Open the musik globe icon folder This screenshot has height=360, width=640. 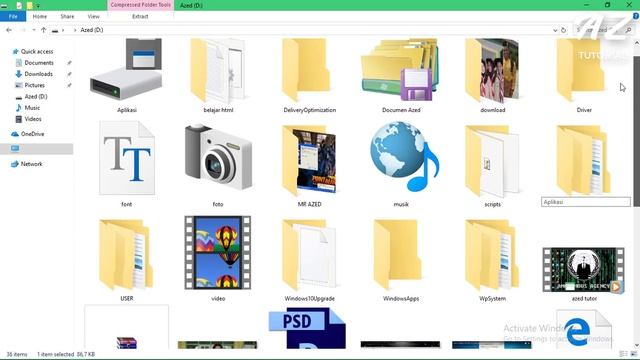(404, 157)
